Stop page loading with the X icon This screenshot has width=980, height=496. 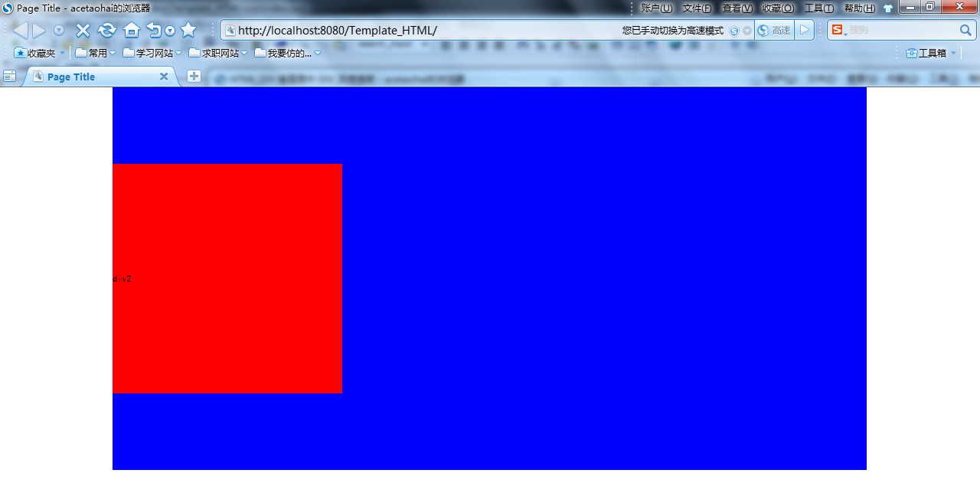pyautogui.click(x=83, y=31)
